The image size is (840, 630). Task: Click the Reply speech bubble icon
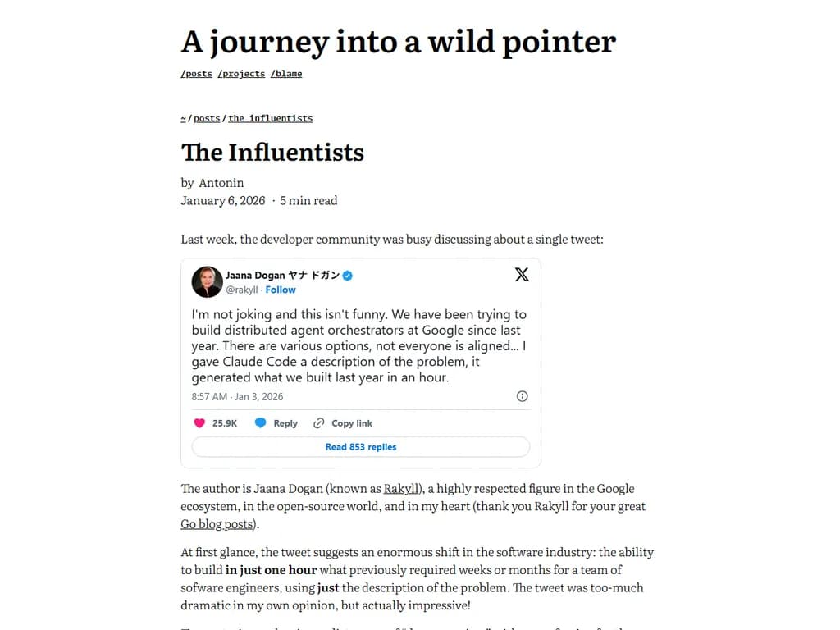(x=261, y=423)
